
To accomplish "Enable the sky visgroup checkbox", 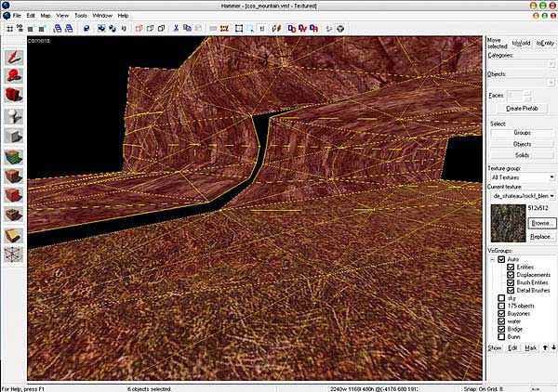I will [x=501, y=297].
